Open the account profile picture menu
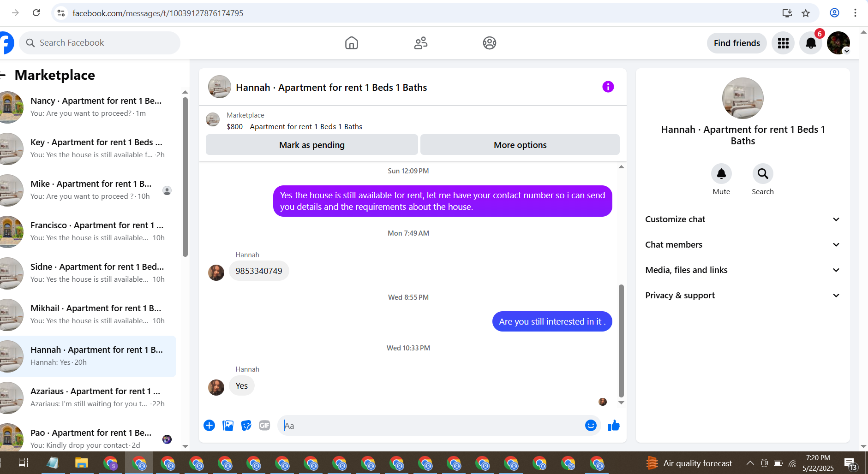This screenshot has width=868, height=474. pos(838,43)
